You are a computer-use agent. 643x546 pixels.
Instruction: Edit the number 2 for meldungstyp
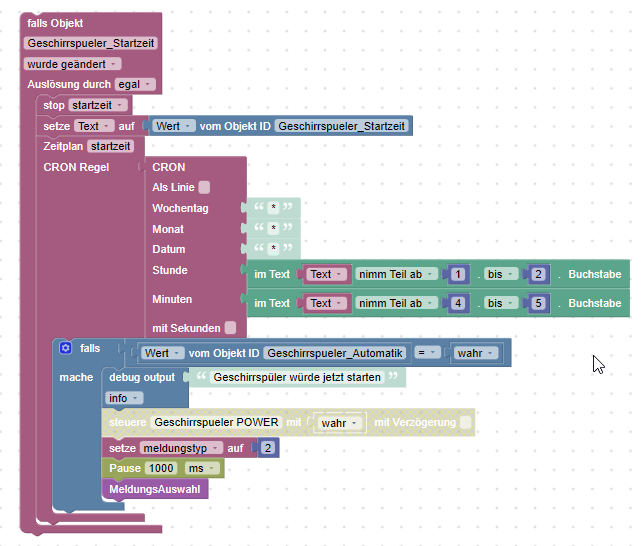point(268,448)
